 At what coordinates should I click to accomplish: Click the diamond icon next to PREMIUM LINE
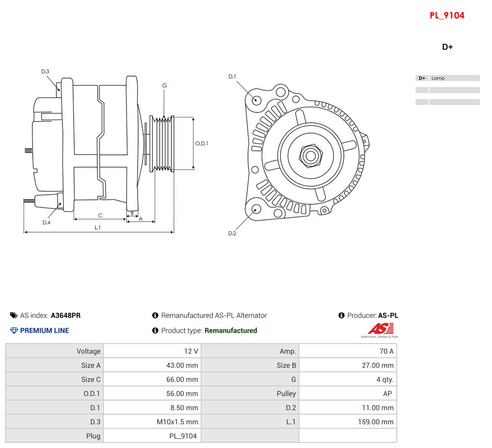(14, 330)
